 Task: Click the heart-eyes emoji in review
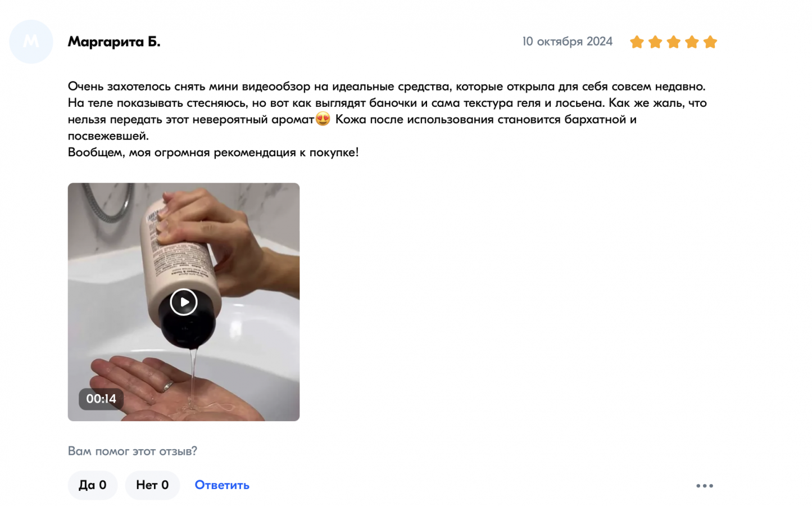click(323, 119)
